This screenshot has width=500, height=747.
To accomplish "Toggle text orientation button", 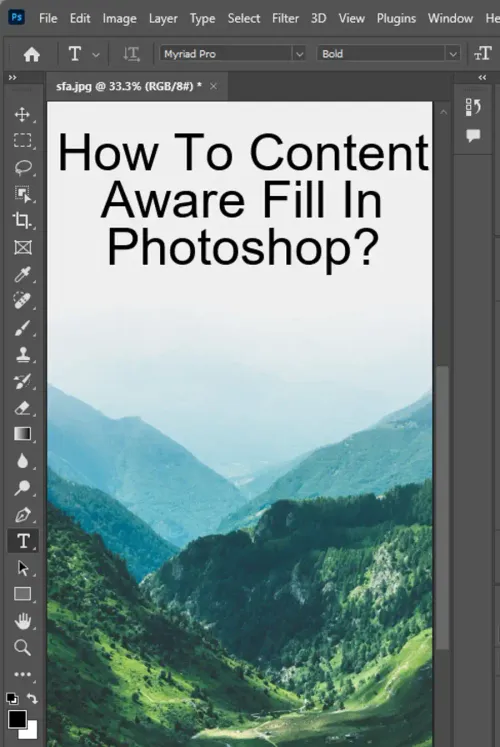I will tap(131, 54).
